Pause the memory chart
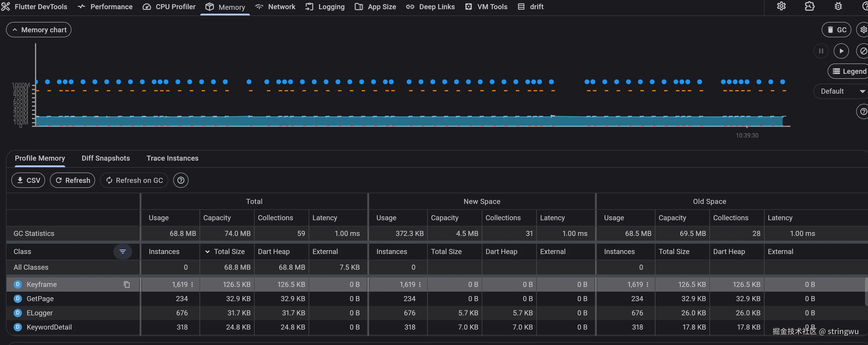Screen dimensions: 868x345 click(x=821, y=51)
